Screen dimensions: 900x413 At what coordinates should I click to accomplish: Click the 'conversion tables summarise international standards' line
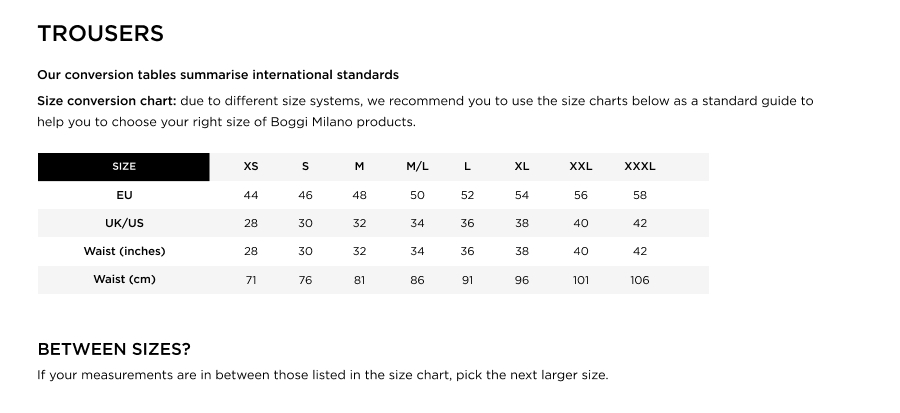click(218, 75)
